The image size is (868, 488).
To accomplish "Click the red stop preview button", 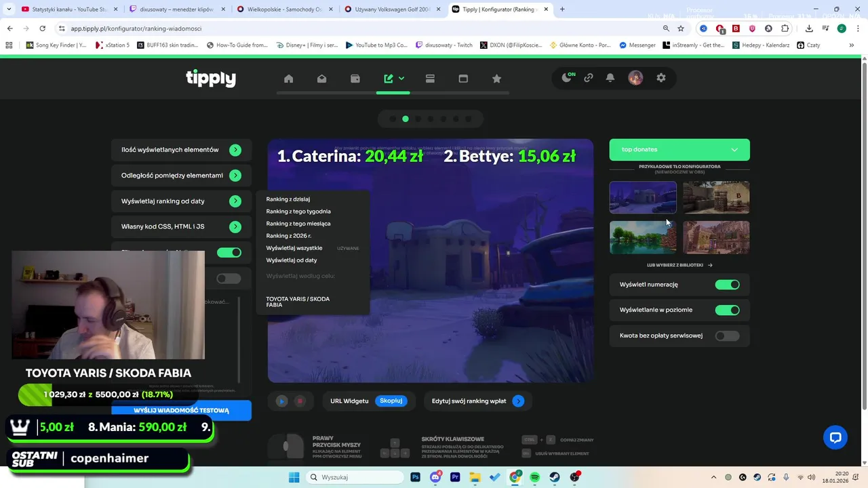I will (x=300, y=401).
